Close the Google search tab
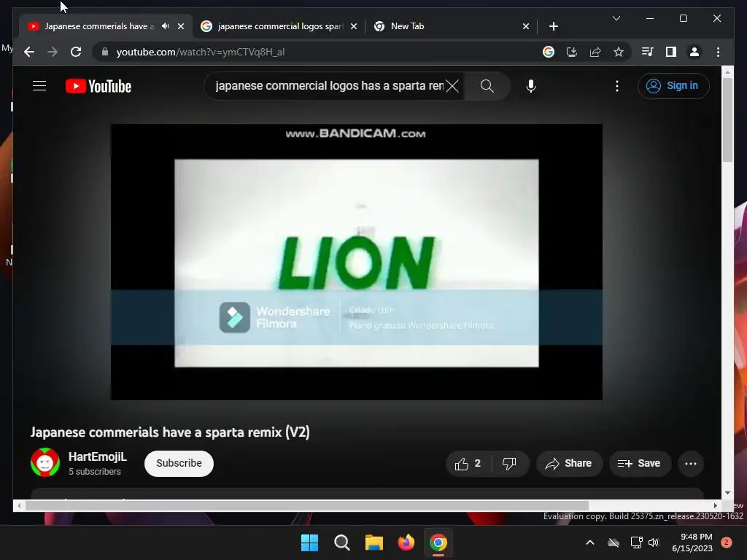 [354, 26]
